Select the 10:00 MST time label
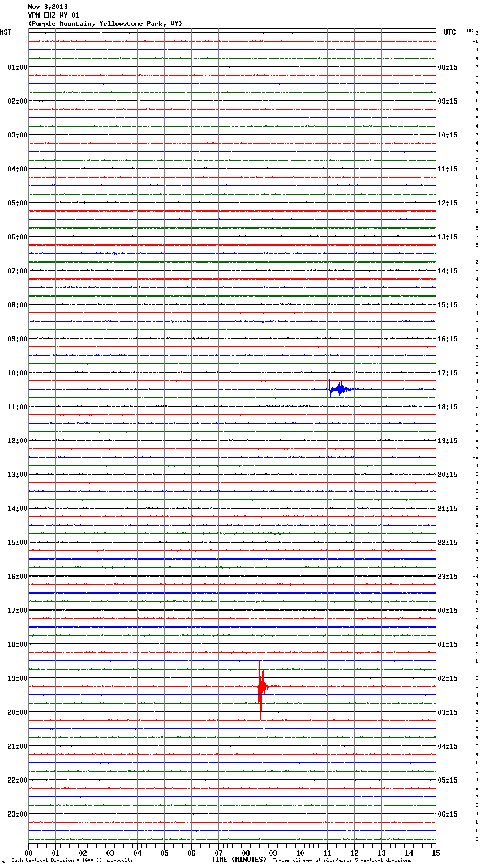This screenshot has height=868, width=481. [x=18, y=373]
